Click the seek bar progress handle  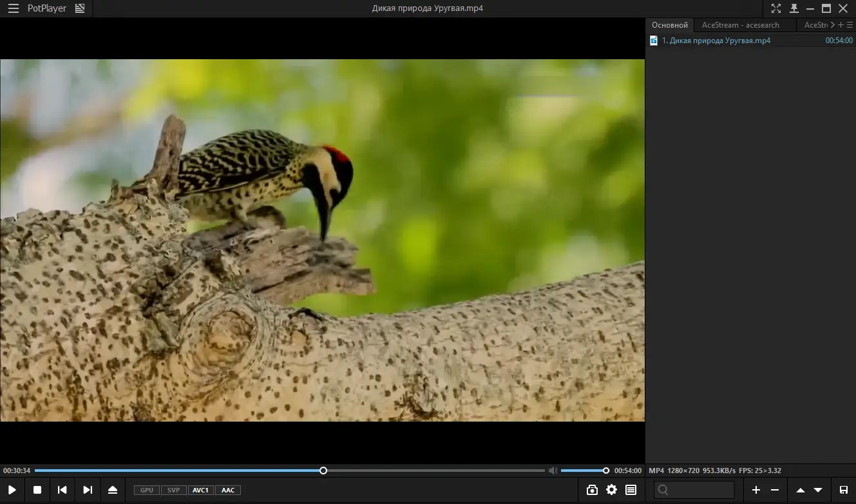323,471
